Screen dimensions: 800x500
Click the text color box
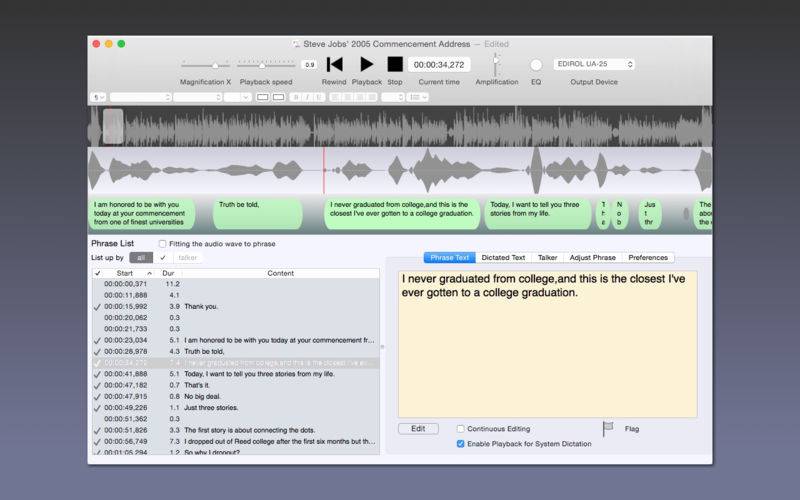coord(263,97)
